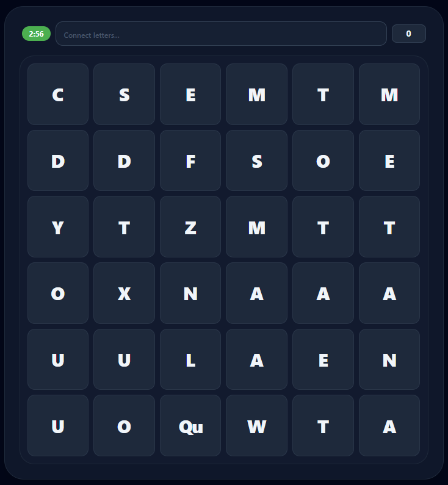Image resolution: width=448 pixels, height=485 pixels.
Task: Click the X letter tile
Action: tap(124, 293)
